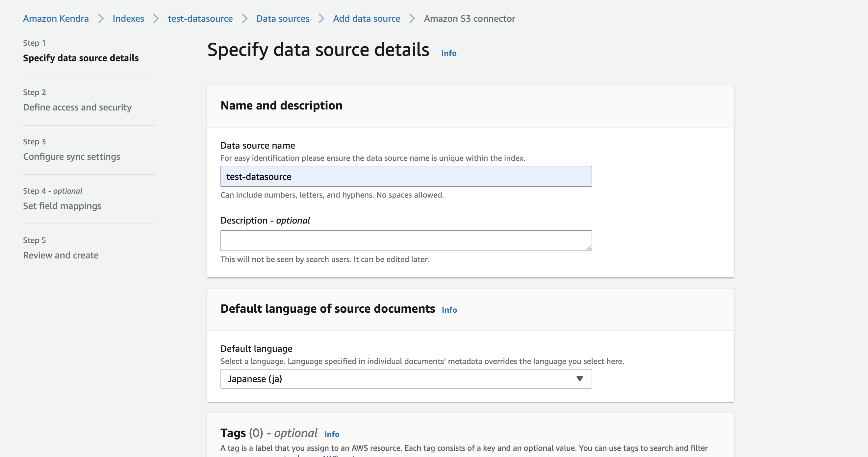868x457 pixels.
Task: Select Step 2 Define access and security
Action: click(77, 107)
